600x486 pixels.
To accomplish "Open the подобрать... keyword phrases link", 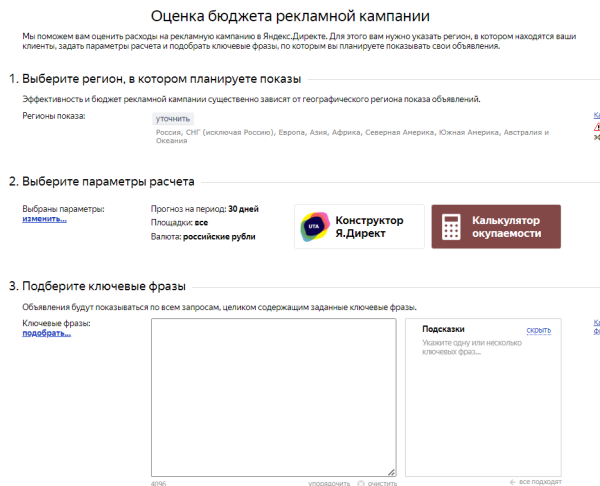I will pyautogui.click(x=46, y=333).
